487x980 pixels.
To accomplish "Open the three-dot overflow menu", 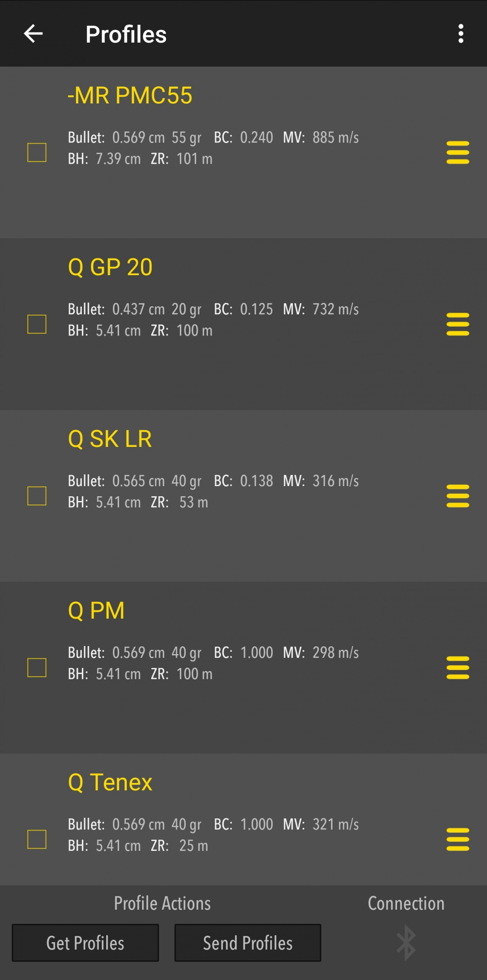I will point(461,33).
